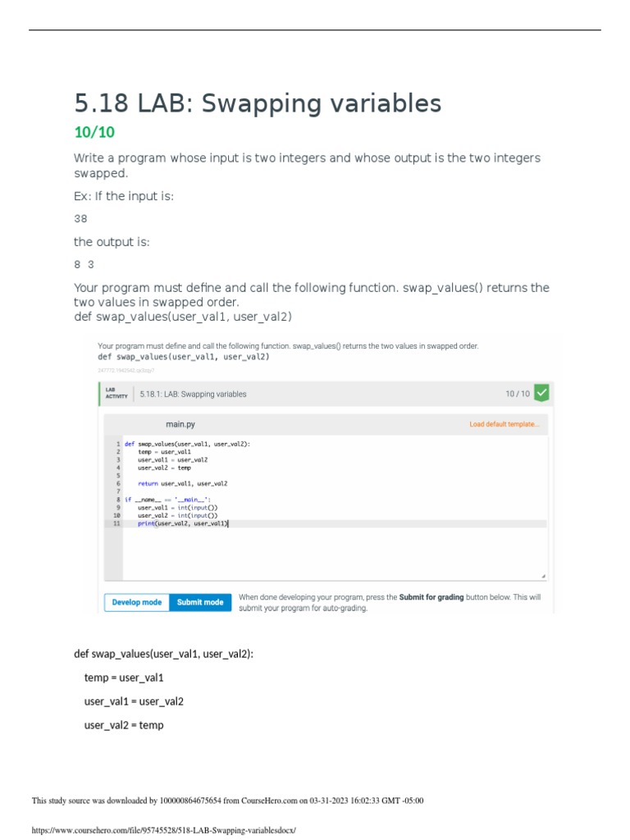Viewport: 630px width, 840px height.
Task: Click Load default template link
Action: 504,424
